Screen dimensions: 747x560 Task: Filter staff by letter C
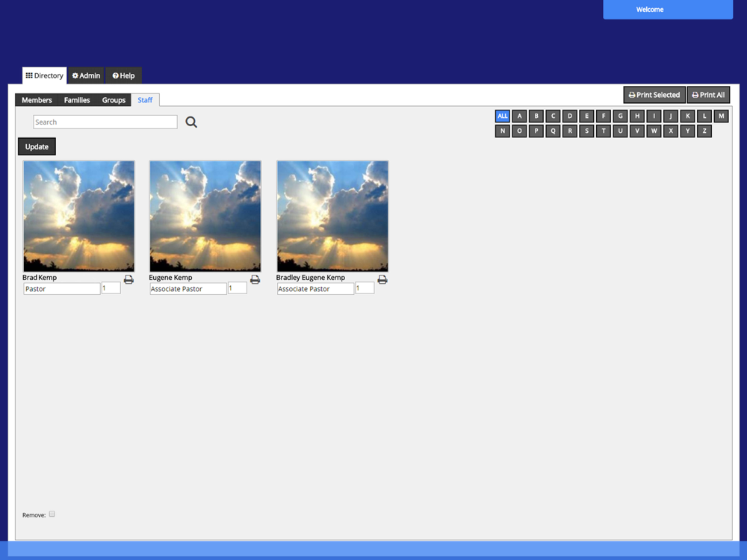553,116
